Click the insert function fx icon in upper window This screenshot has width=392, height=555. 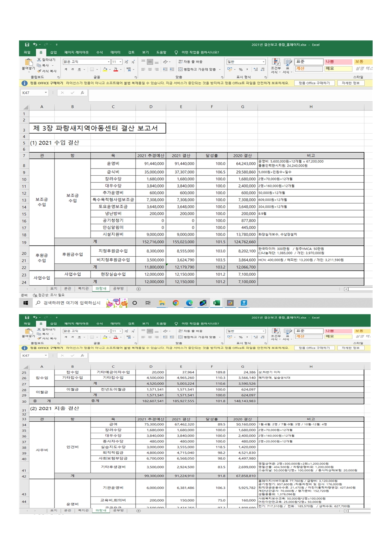82,93
